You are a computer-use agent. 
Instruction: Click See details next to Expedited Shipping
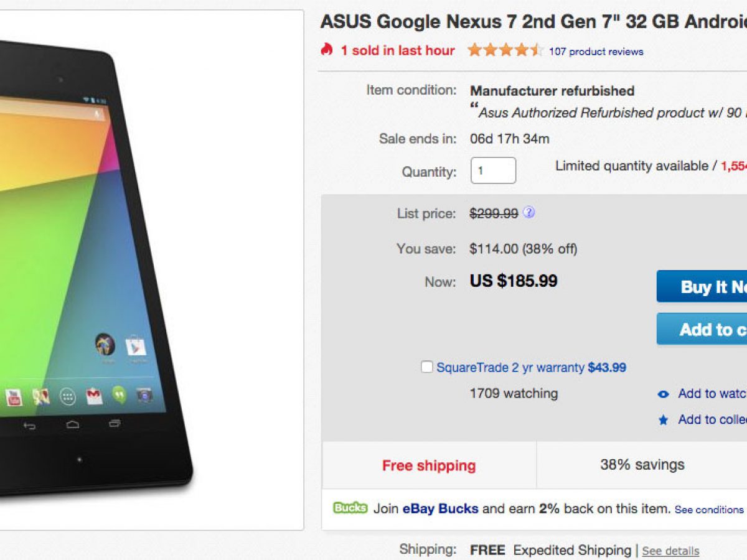click(x=670, y=551)
